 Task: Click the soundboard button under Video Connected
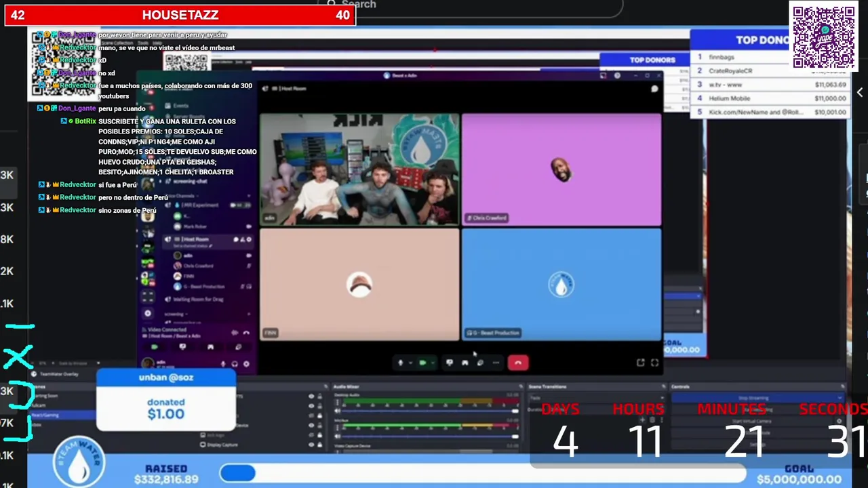(x=238, y=347)
